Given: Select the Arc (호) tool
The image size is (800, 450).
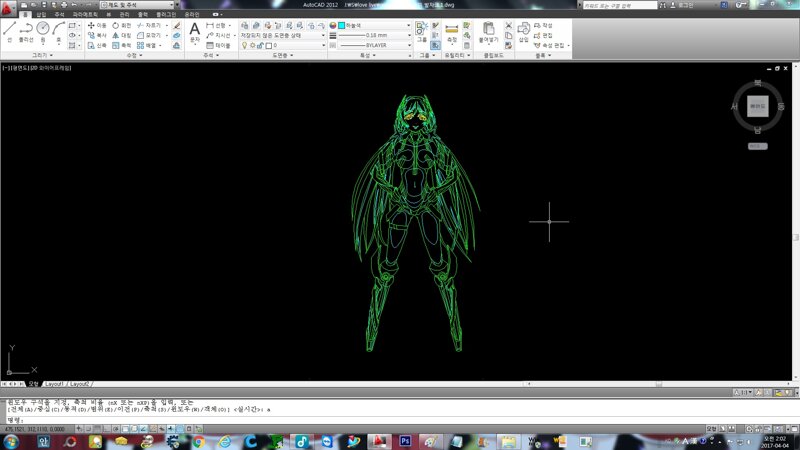Looking at the screenshot, I should (x=59, y=32).
